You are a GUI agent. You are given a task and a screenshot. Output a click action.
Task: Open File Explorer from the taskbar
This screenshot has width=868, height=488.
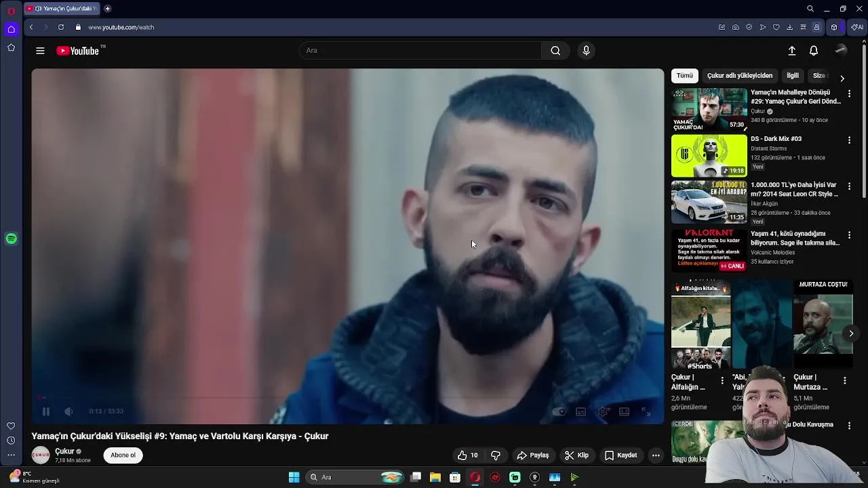coord(435,477)
